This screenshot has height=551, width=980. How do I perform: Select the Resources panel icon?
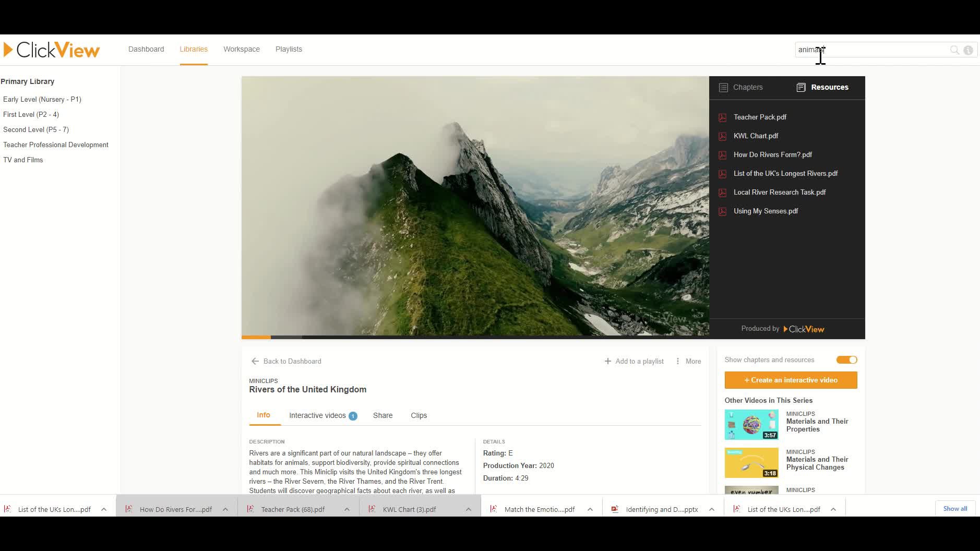[x=800, y=87]
